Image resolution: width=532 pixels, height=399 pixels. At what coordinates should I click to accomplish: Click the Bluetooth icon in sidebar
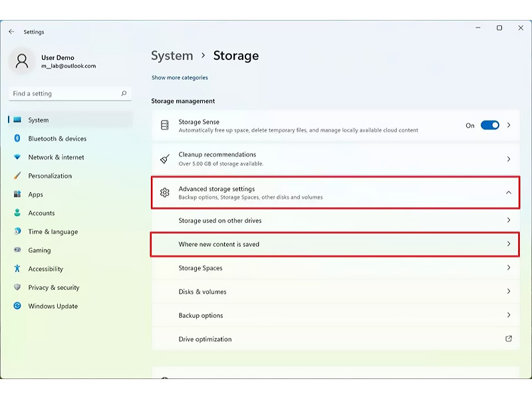coord(17,138)
